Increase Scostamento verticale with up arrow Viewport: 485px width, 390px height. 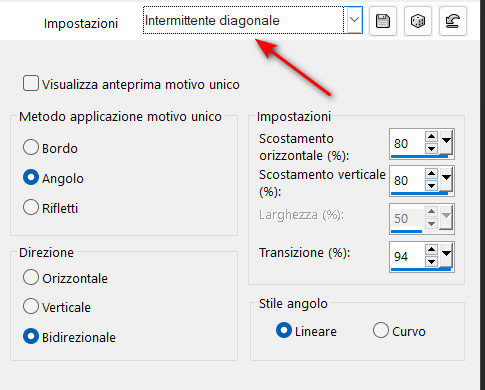click(x=431, y=173)
